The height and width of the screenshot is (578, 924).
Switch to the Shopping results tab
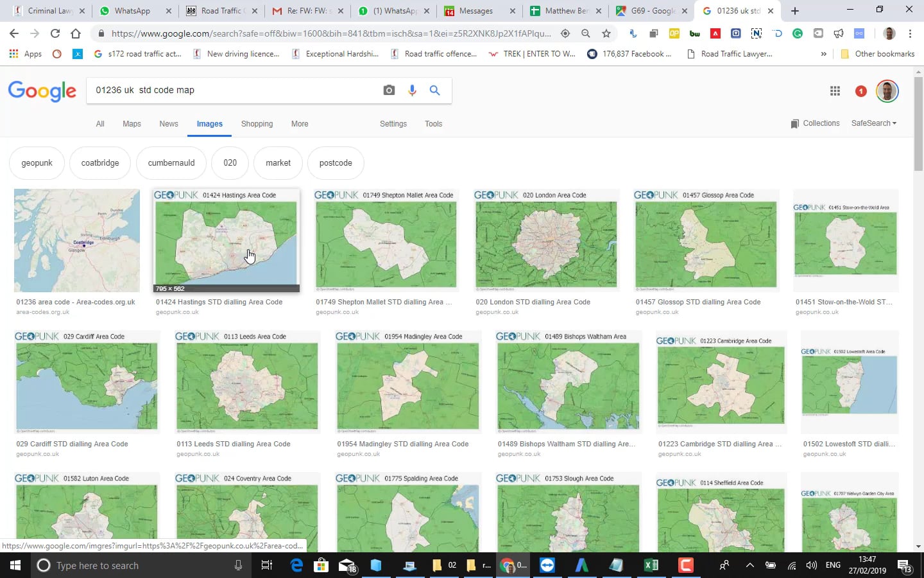pos(257,124)
